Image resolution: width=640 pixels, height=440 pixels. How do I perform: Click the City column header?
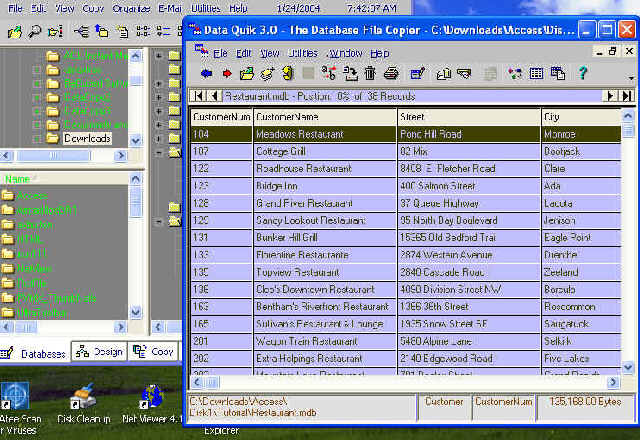pos(581,117)
